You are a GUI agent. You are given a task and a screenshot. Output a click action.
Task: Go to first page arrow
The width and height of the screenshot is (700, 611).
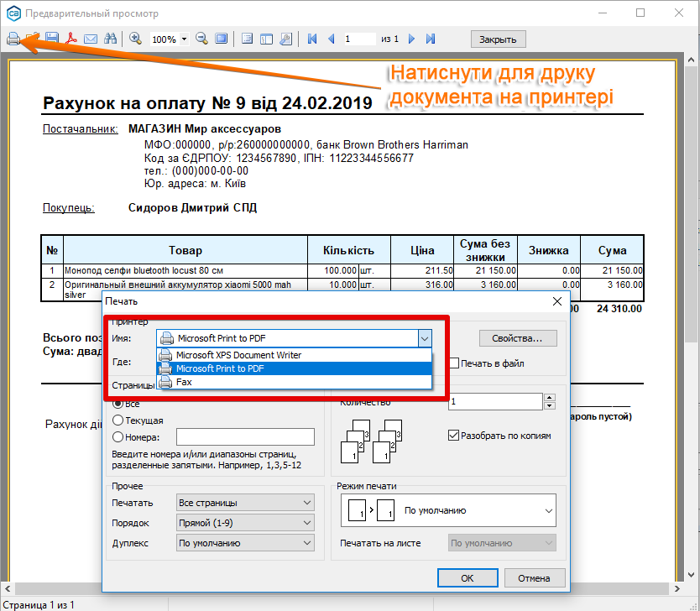point(312,39)
